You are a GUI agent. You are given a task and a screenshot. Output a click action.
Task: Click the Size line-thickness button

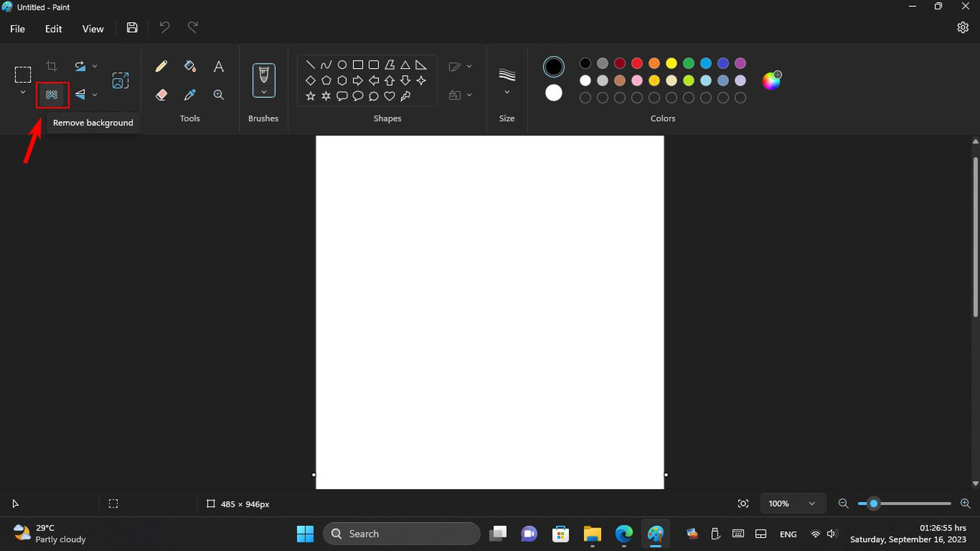coord(507,74)
